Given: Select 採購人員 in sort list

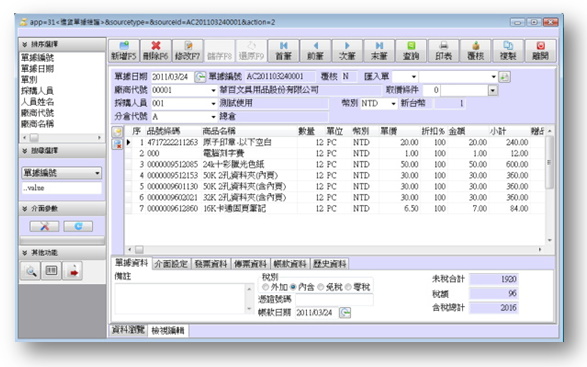Looking at the screenshot, I should 37,91.
